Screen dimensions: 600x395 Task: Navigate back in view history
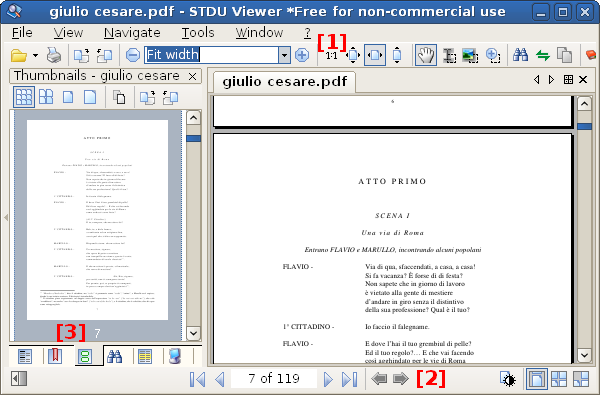379,379
